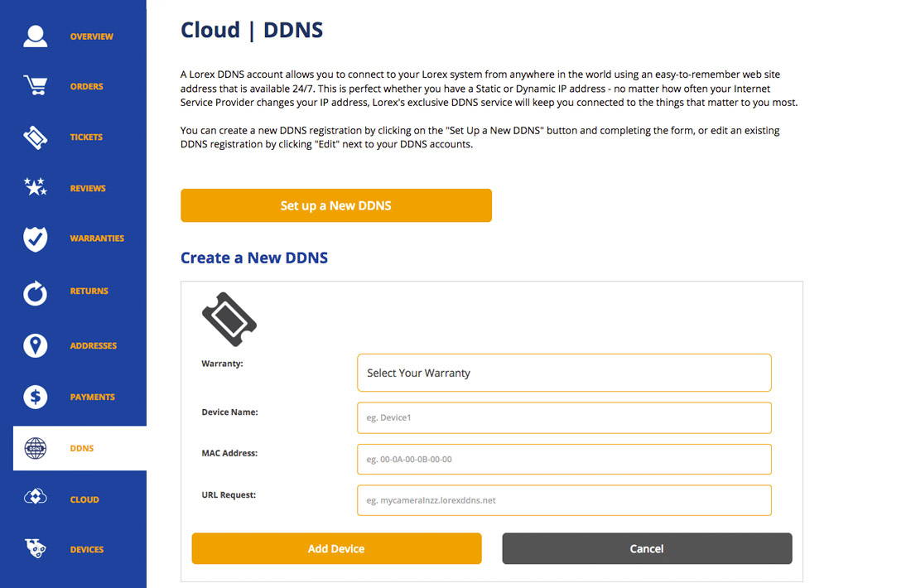Click the Cloud | DDNS page title
Screen dimensions: 911x588
click(x=252, y=30)
